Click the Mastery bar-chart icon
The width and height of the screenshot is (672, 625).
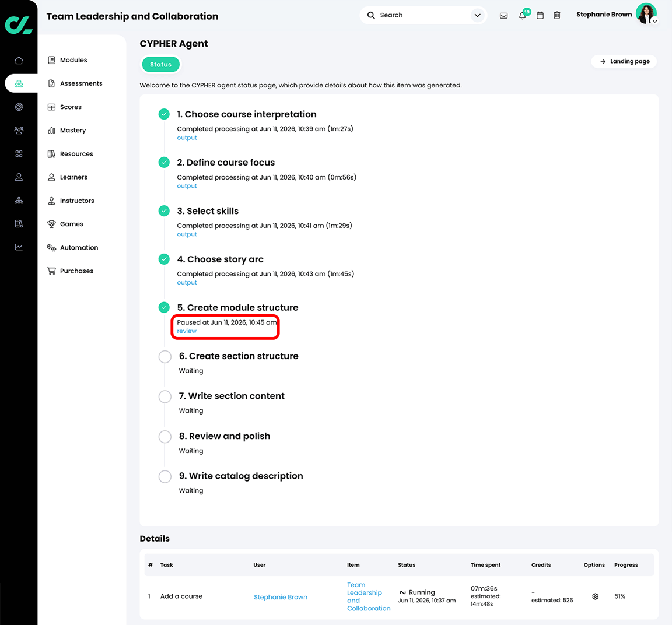coord(51,130)
